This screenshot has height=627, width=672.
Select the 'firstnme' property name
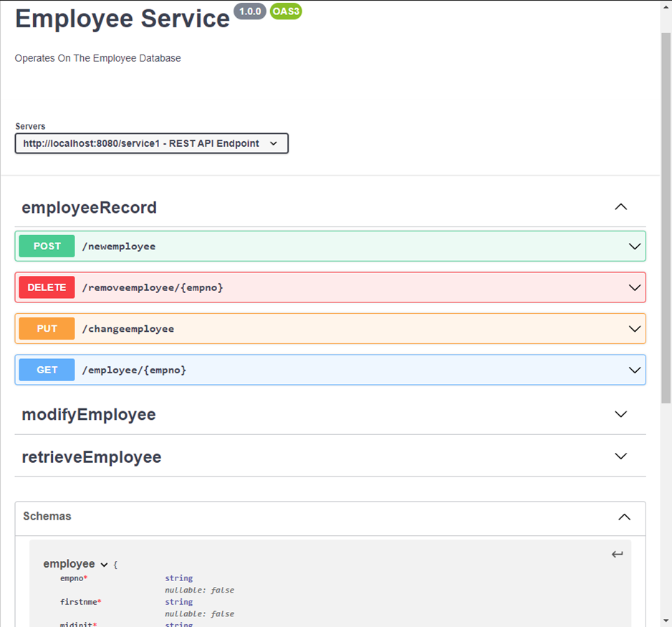click(78, 602)
